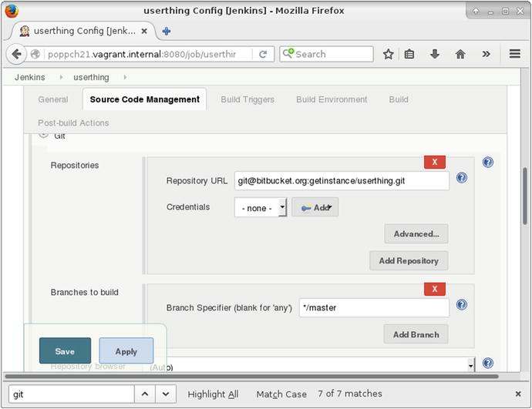
Task: Close the find bar
Action: pyautogui.click(x=518, y=394)
